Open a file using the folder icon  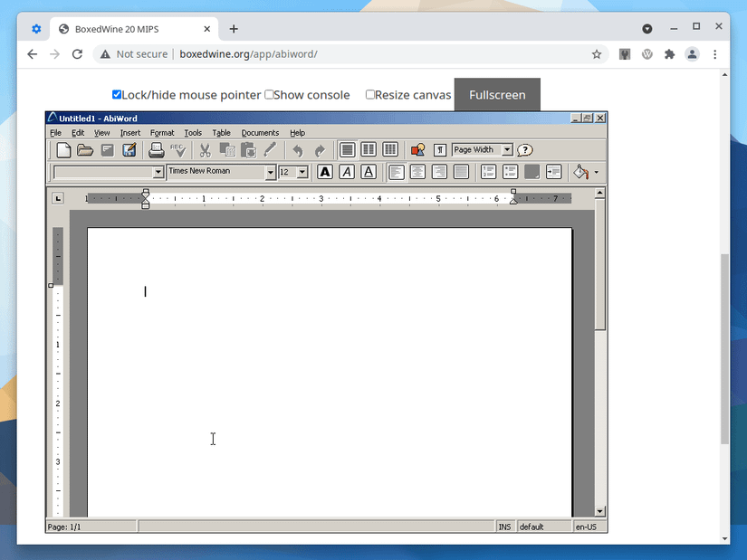pyautogui.click(x=85, y=150)
